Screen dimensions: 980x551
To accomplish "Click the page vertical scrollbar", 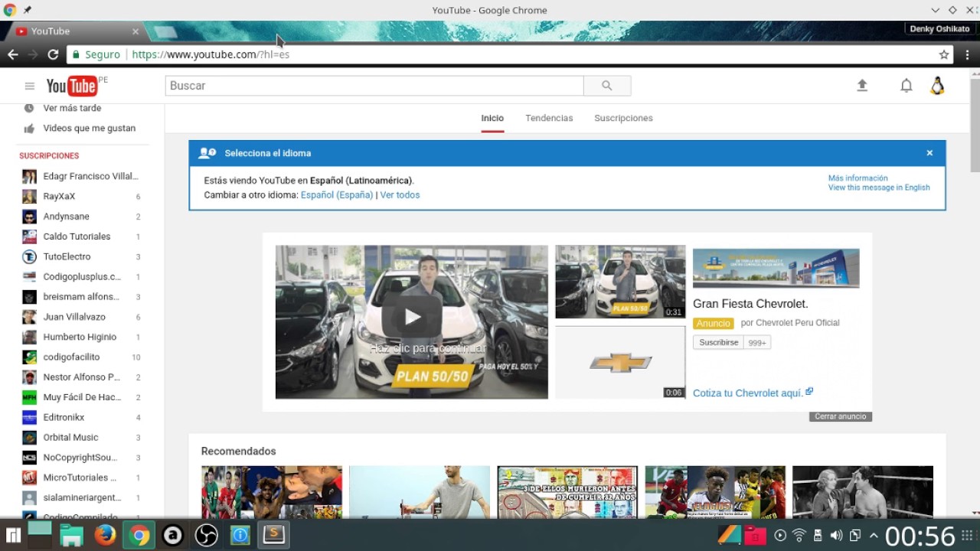I will coord(975,124).
